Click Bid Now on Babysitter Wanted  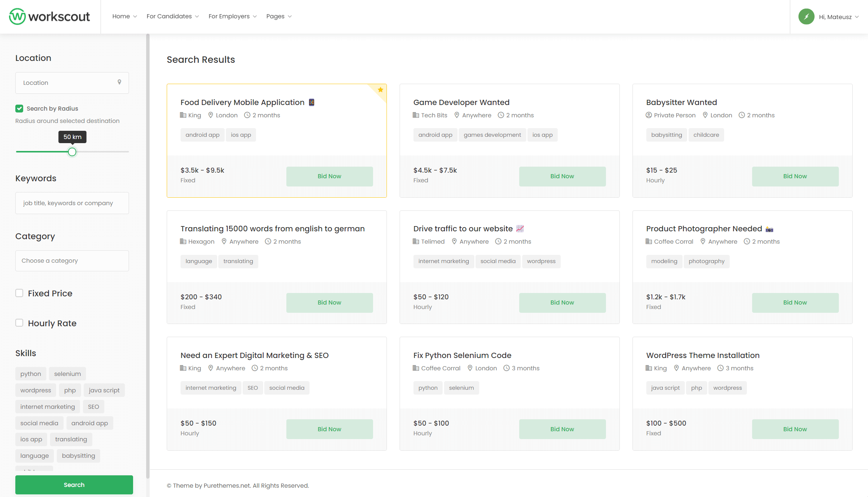795,176
